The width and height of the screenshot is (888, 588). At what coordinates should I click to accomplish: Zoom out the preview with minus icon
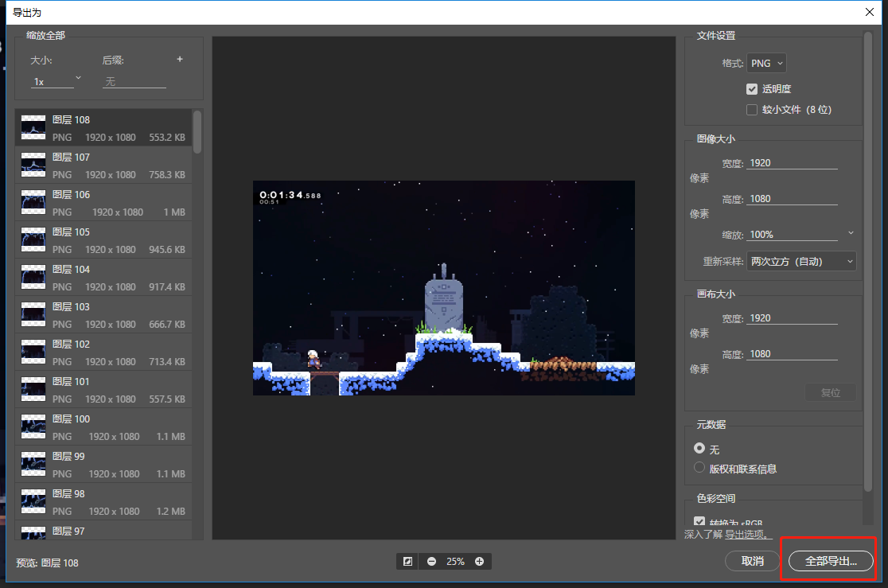[431, 562]
